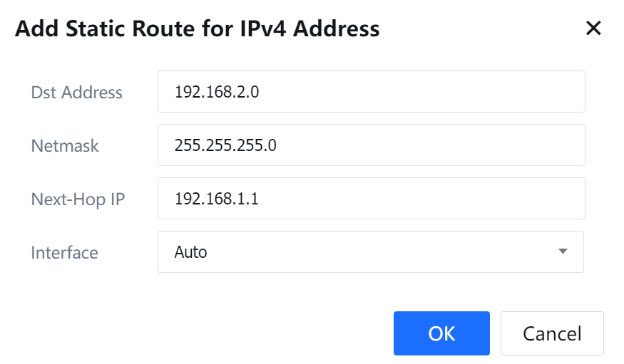Viewport: 624px width, 364px height.
Task: Close the Add Static Route dialog
Action: click(593, 28)
